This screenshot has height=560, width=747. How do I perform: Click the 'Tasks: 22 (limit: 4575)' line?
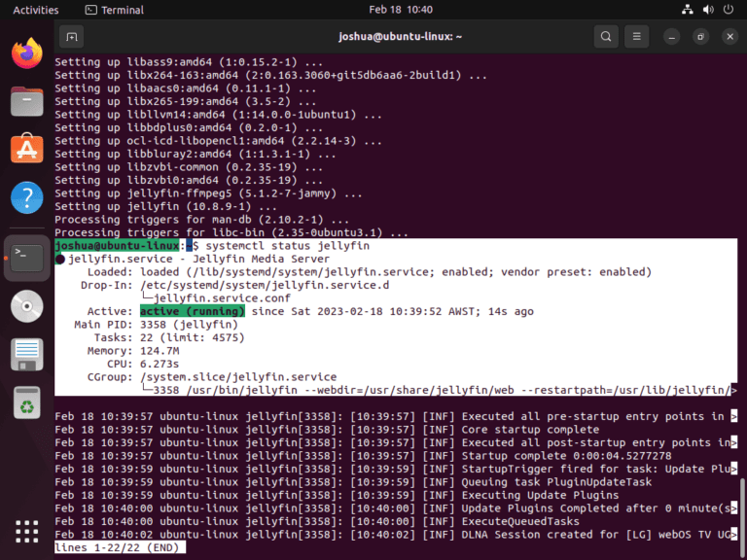[x=169, y=337]
